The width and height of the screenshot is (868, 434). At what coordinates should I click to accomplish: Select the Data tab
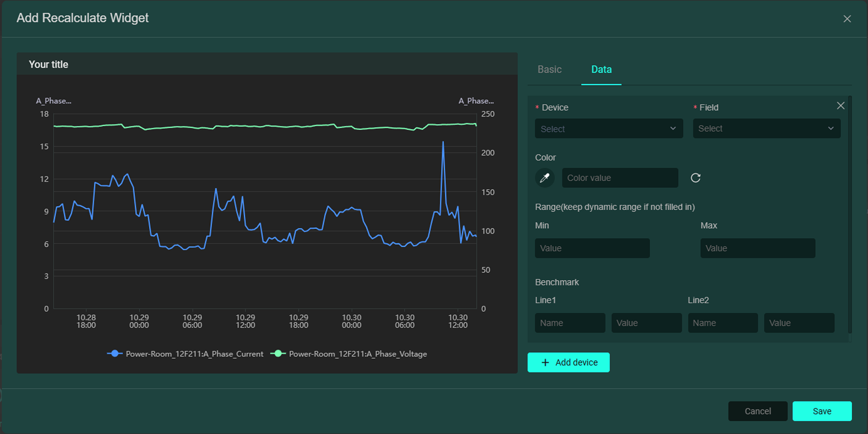[x=601, y=69]
